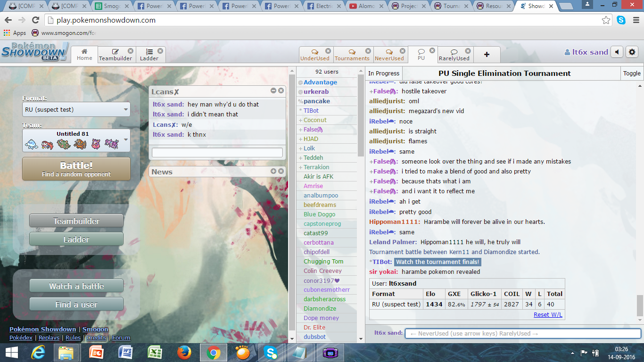Open the Format dropdown showing RU (suspect test)
The height and width of the screenshot is (362, 644).
76,109
